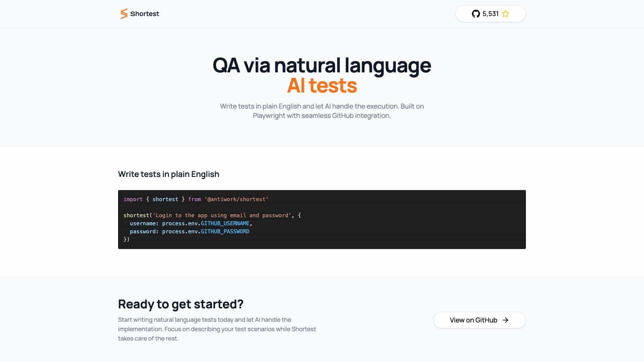
Task: Click the arrow icon on View on GitHub
Action: click(x=505, y=320)
